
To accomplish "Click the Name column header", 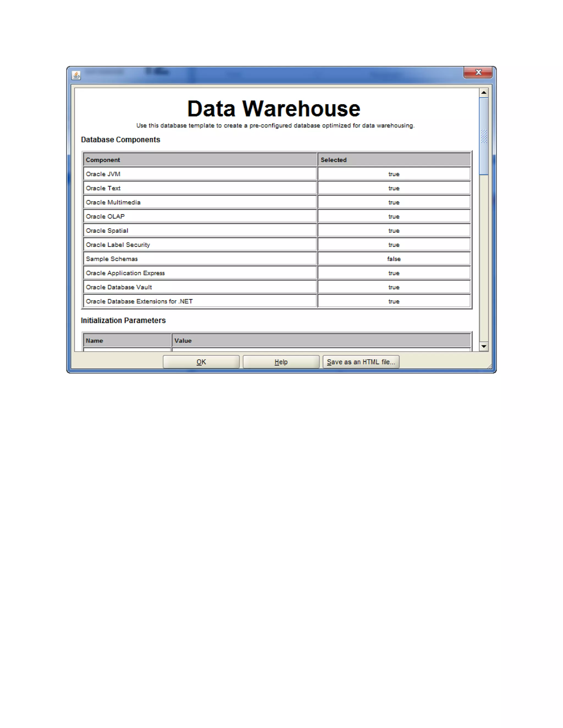I will (127, 341).
